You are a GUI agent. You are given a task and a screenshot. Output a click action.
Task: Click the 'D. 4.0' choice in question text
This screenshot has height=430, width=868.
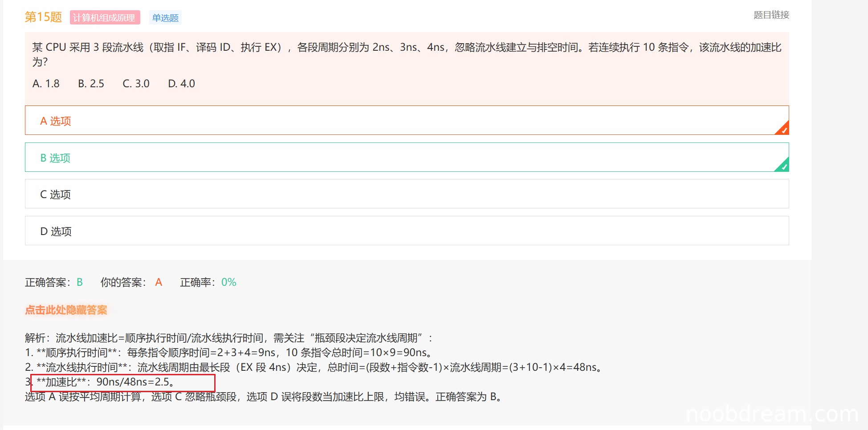pyautogui.click(x=181, y=84)
